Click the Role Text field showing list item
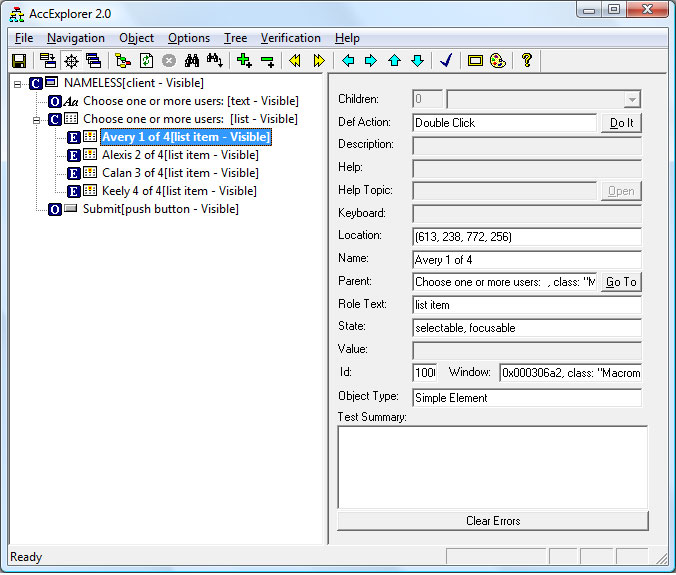676x575 pixels. point(527,305)
